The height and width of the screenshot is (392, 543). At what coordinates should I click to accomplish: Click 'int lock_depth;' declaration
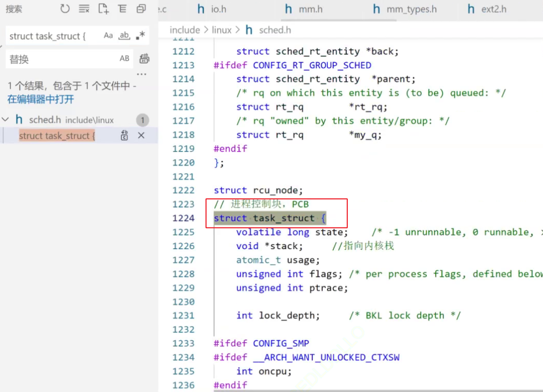(x=278, y=315)
